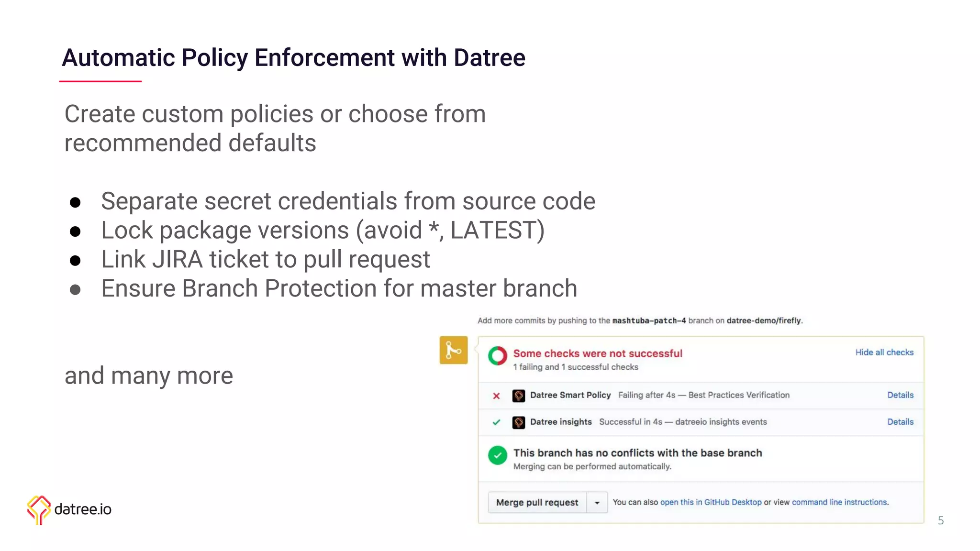Click bullet 'Ensure Branch Protection for master branch'
Screen dimensions: 980x551
[x=339, y=288]
